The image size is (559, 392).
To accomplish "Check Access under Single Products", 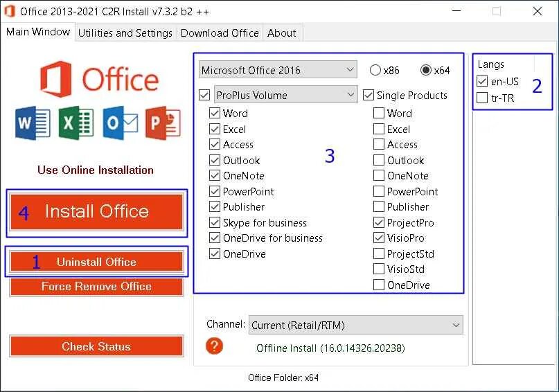I will [x=379, y=144].
